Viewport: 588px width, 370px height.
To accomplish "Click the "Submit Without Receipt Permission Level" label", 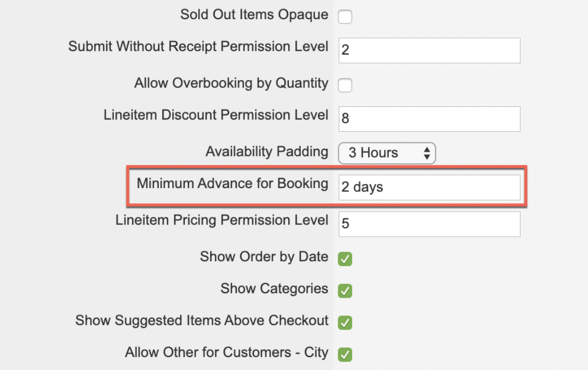I will pyautogui.click(x=198, y=46).
